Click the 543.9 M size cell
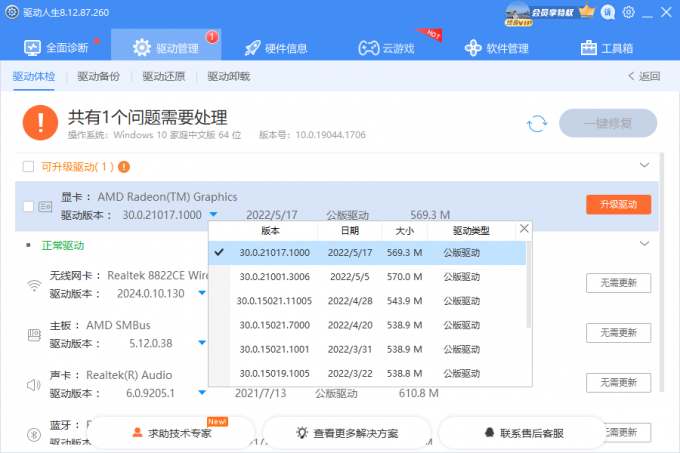Screen dimensions: 680x453 404,301
